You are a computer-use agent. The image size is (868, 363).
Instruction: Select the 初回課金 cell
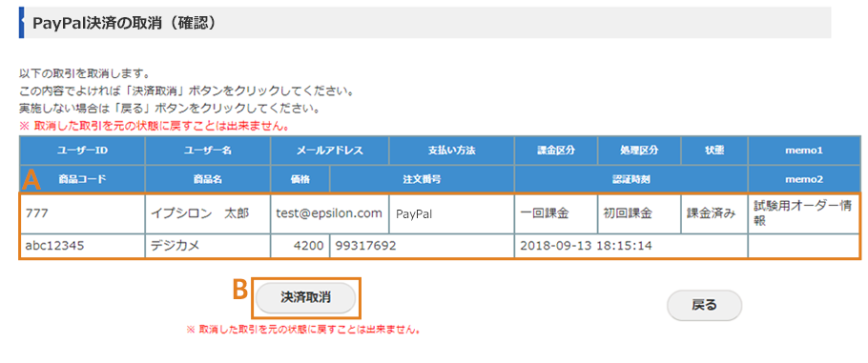pos(639,213)
